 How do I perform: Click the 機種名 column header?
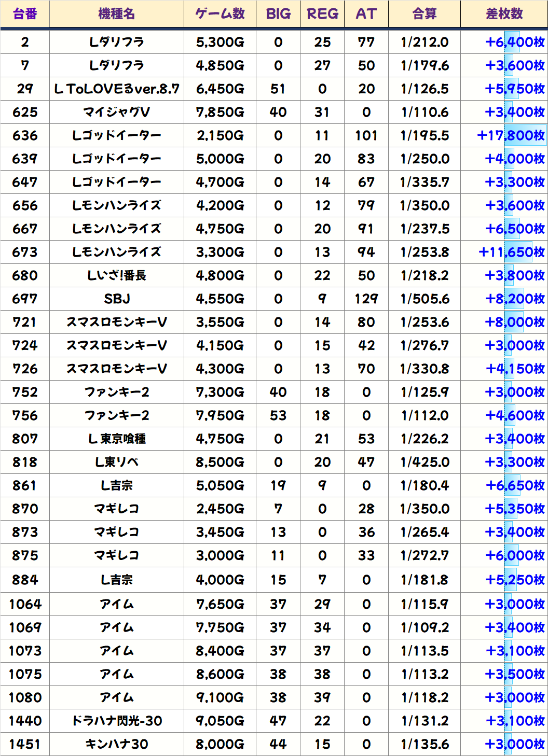tap(117, 14)
